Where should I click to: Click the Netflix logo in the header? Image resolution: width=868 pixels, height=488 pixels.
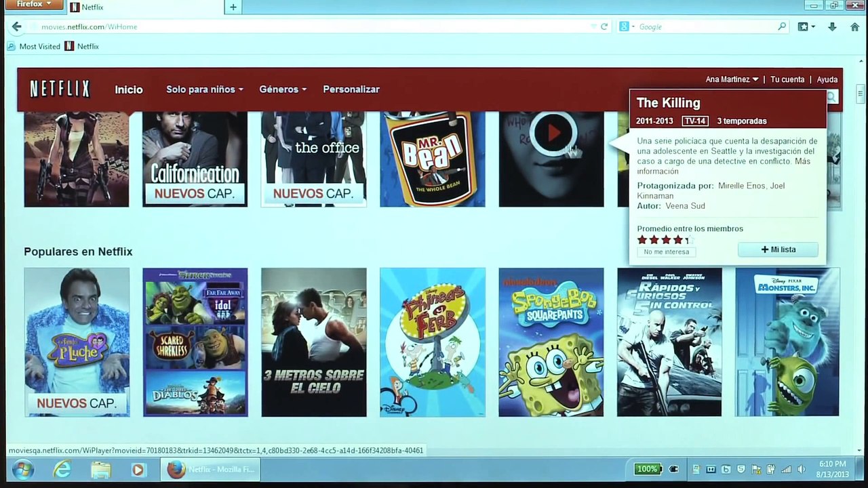point(60,89)
